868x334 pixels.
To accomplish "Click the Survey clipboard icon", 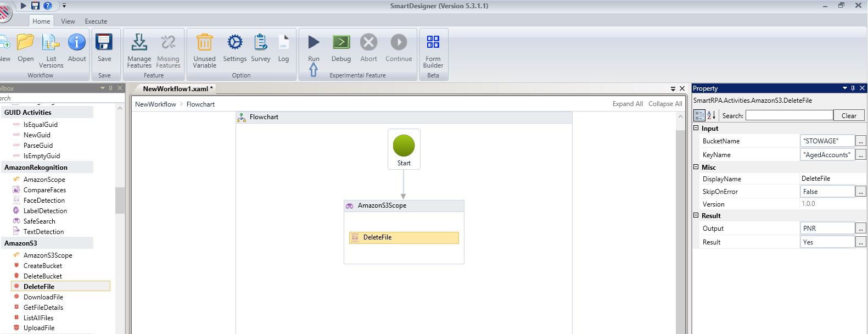I will point(260,43).
